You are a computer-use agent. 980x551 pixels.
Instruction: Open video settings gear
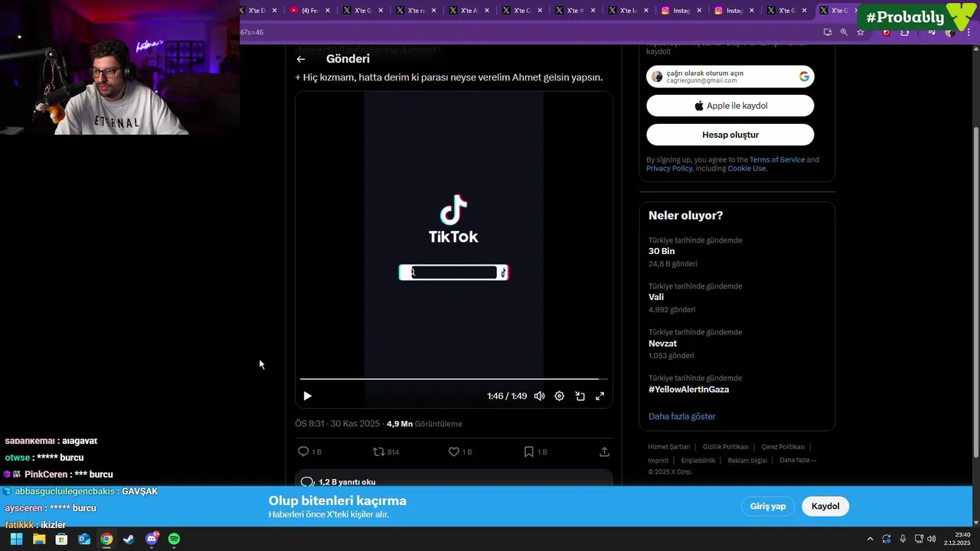(560, 396)
